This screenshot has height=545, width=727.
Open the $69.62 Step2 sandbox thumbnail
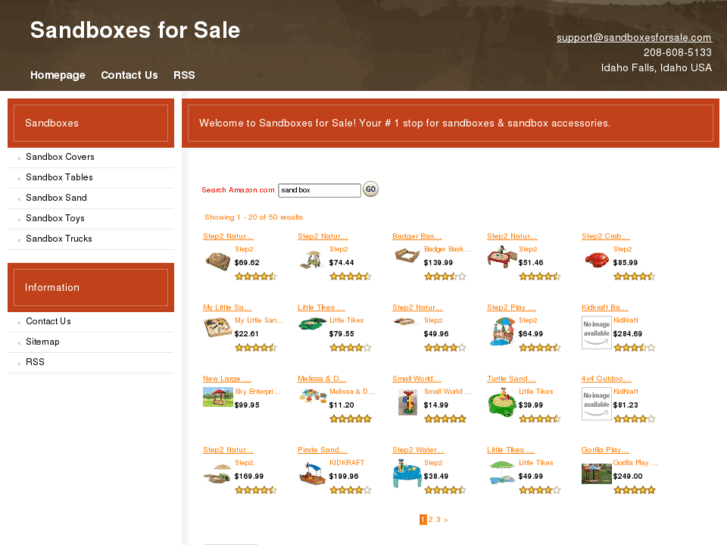coord(218,261)
